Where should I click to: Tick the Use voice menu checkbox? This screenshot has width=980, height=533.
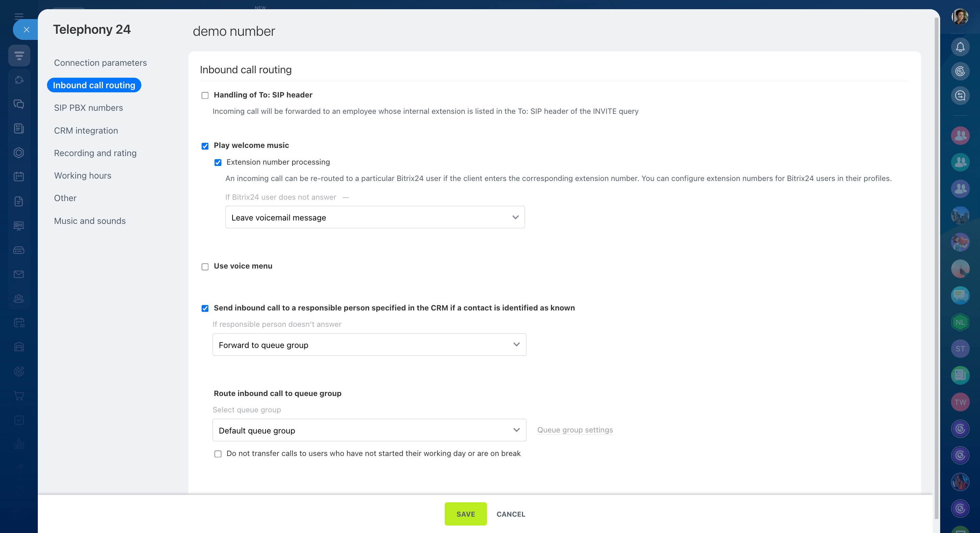click(205, 267)
